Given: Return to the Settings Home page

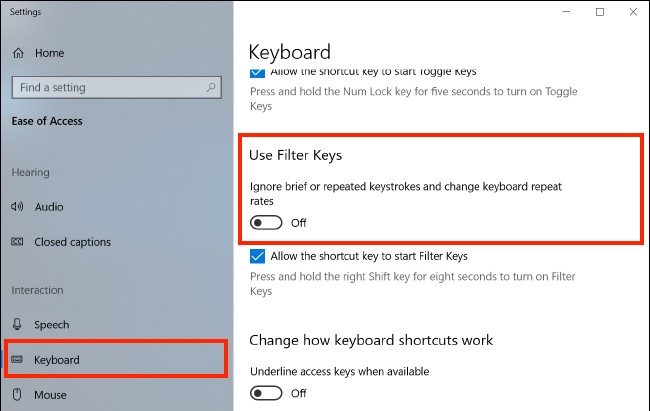Looking at the screenshot, I should pyautogui.click(x=49, y=53).
